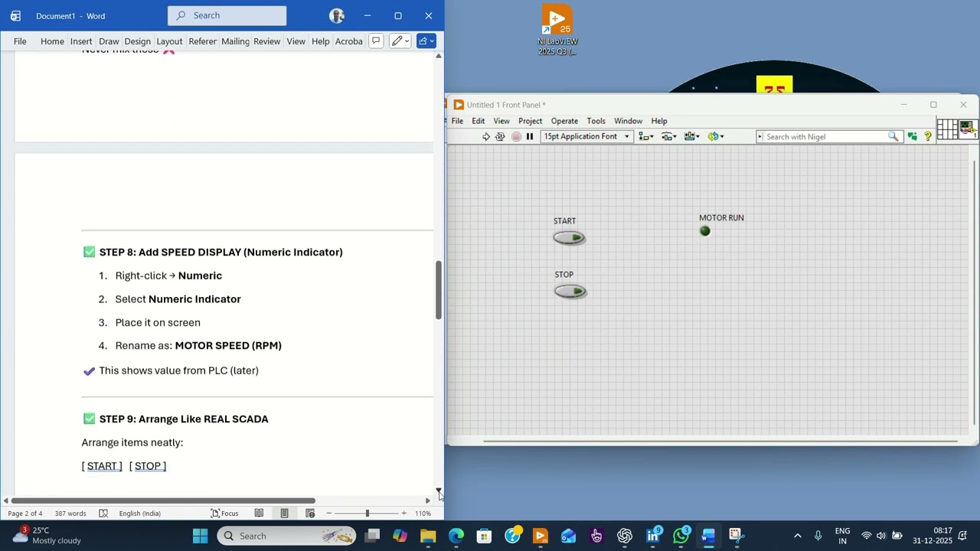
Task: Toggle the START boolean button
Action: pyautogui.click(x=570, y=238)
